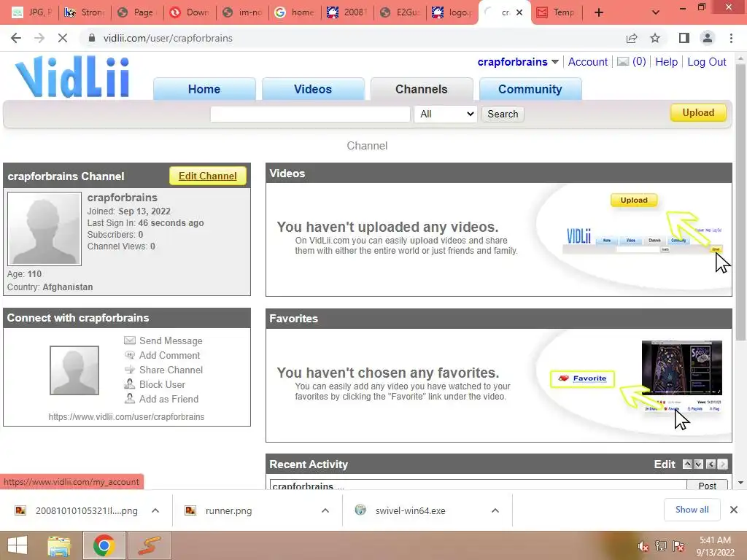Close the downloads bar

pos(734,510)
